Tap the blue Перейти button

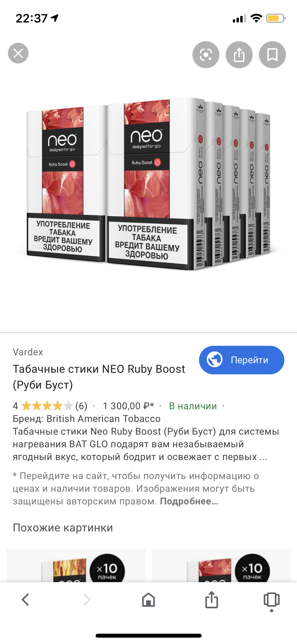point(242,360)
